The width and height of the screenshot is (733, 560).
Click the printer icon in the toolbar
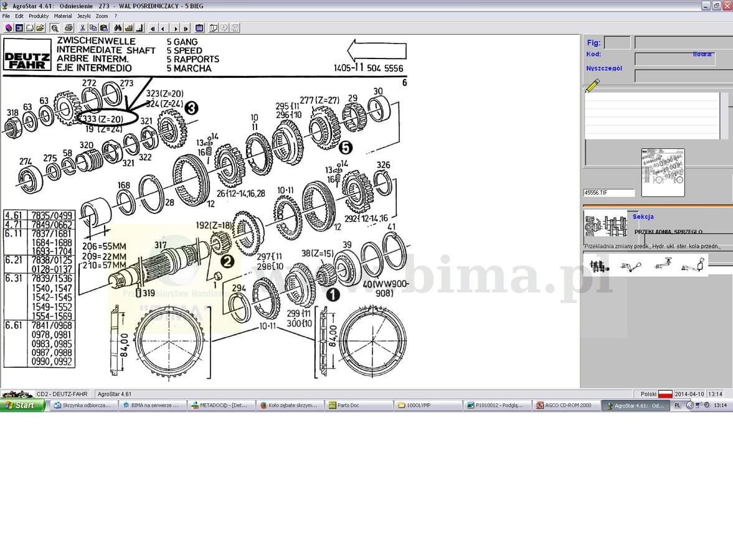tap(69, 28)
